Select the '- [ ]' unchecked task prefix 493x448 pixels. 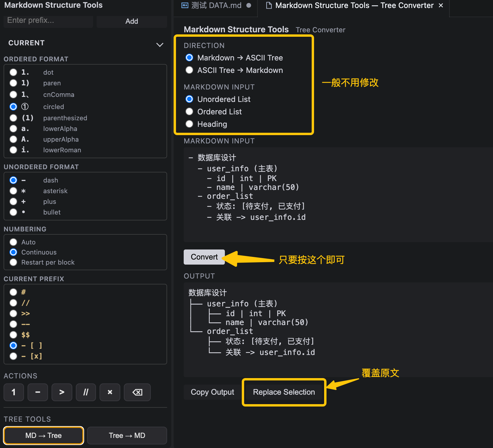click(13, 345)
